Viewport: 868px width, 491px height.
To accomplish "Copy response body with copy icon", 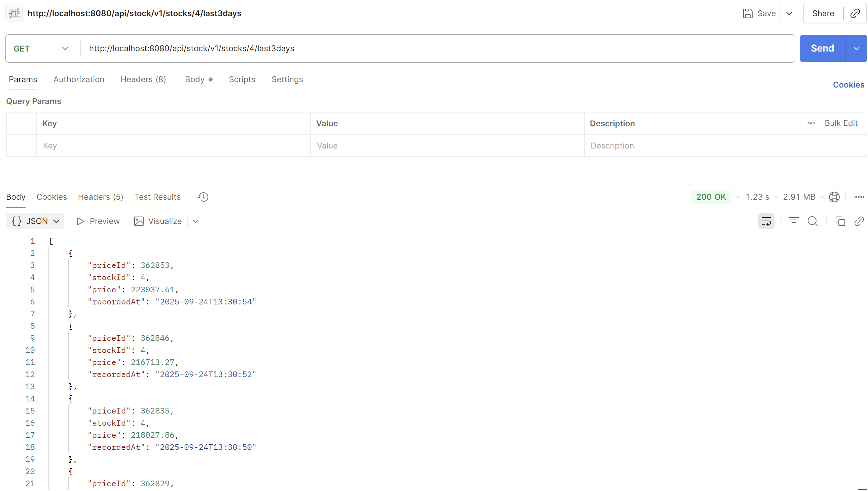I will pyautogui.click(x=840, y=222).
